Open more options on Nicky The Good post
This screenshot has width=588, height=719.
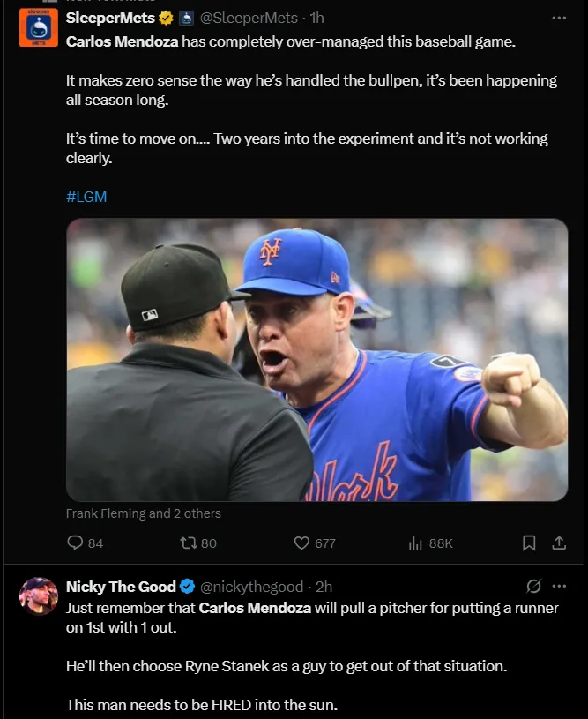click(559, 587)
